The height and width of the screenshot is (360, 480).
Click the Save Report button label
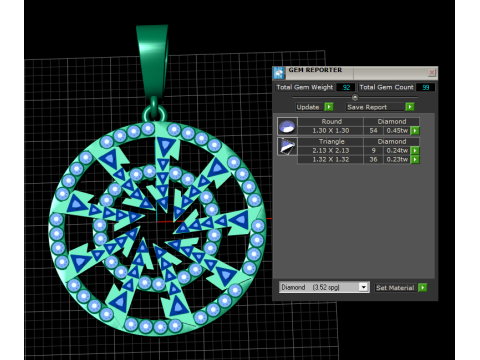[367, 107]
